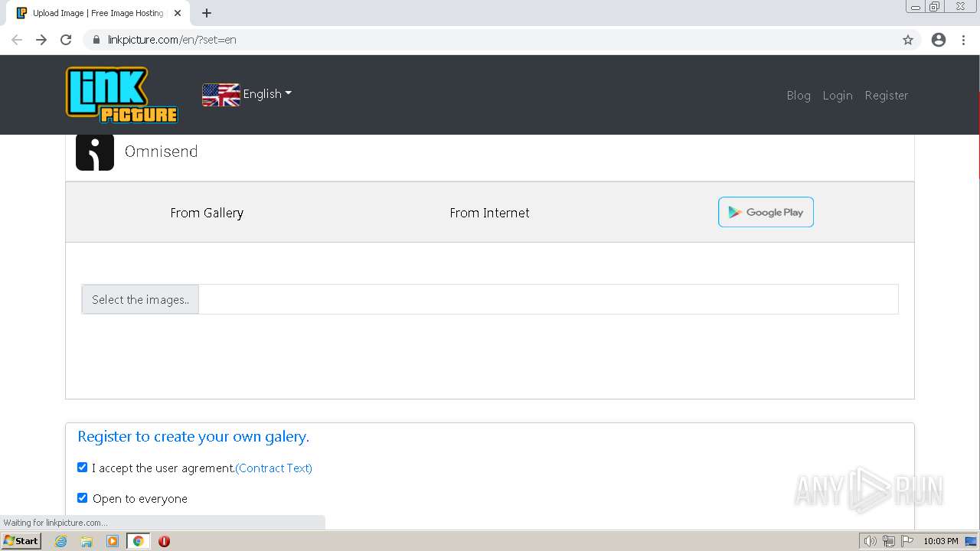
Task: Click the show desktop tray icon
Action: point(971,541)
